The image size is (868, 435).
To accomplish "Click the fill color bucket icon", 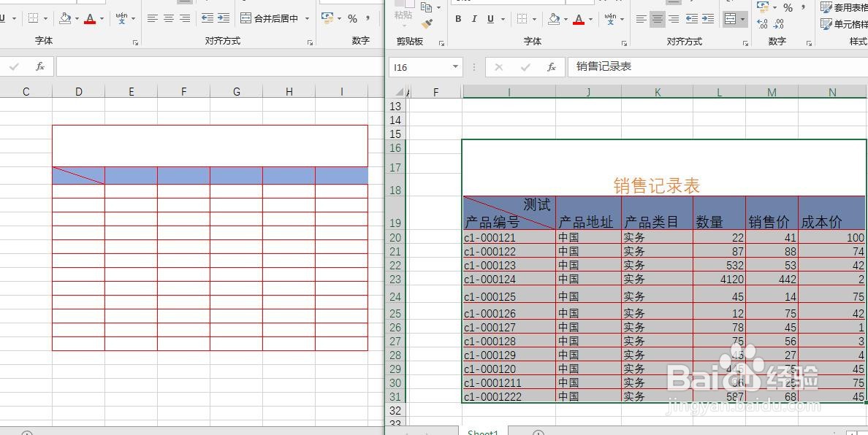I will pyautogui.click(x=554, y=20).
